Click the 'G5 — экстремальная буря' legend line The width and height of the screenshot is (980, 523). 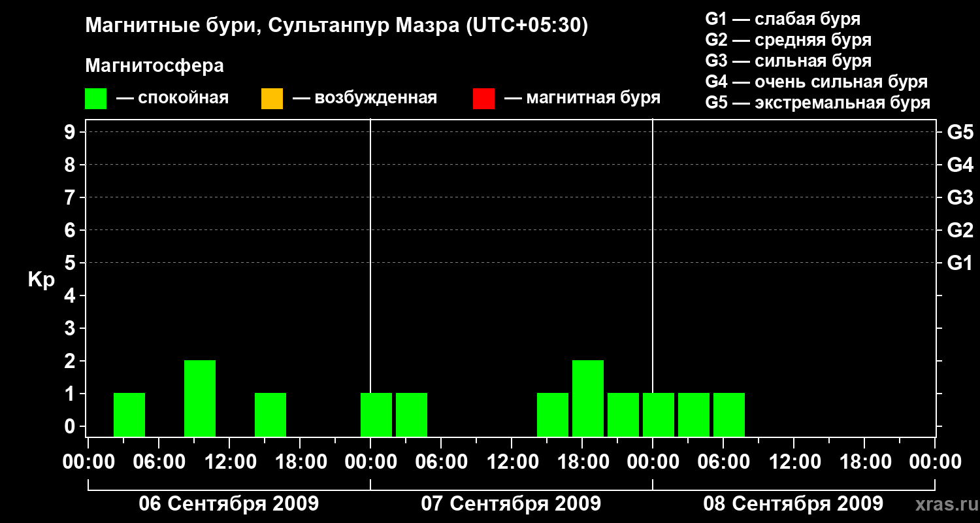coord(818,103)
